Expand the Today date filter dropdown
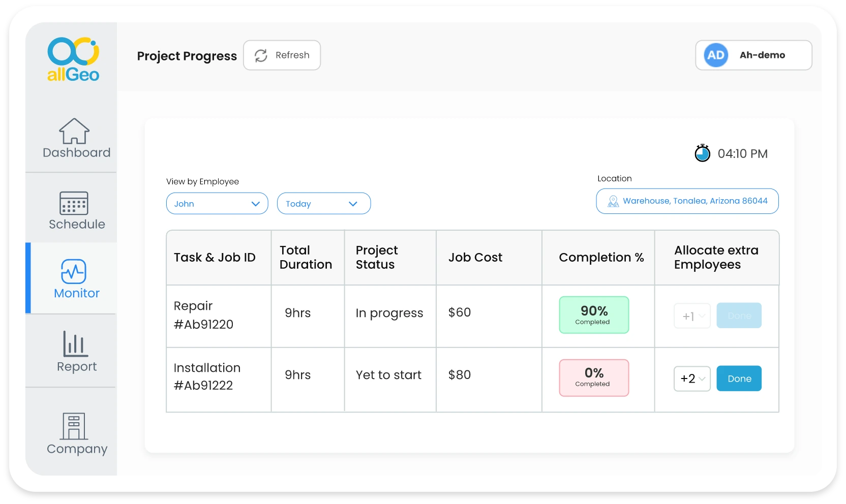846x504 pixels. tap(324, 203)
